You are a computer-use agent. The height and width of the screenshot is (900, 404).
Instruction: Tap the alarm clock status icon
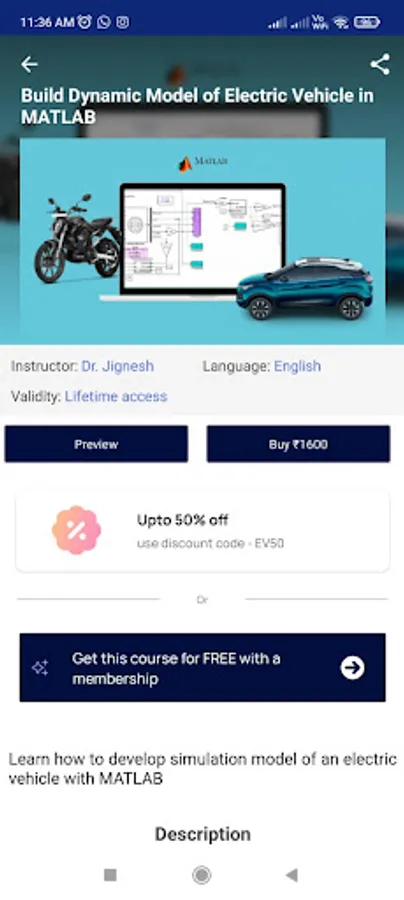(x=84, y=22)
